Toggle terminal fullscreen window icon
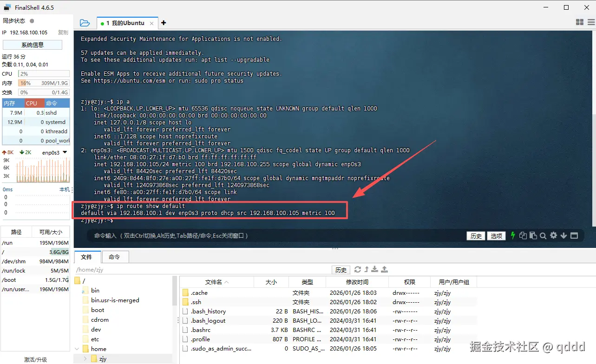Screen dimensions: 596x364 [x=574, y=235]
